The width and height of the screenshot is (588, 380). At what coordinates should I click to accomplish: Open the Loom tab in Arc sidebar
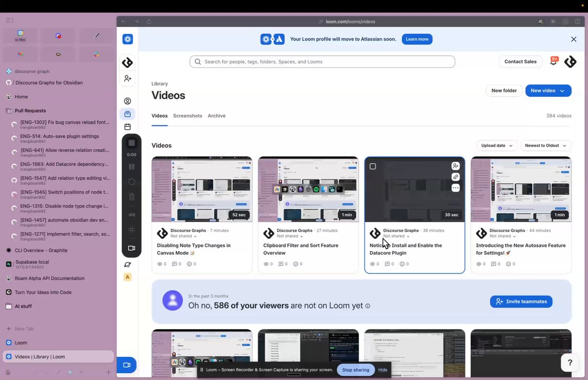coord(58,343)
